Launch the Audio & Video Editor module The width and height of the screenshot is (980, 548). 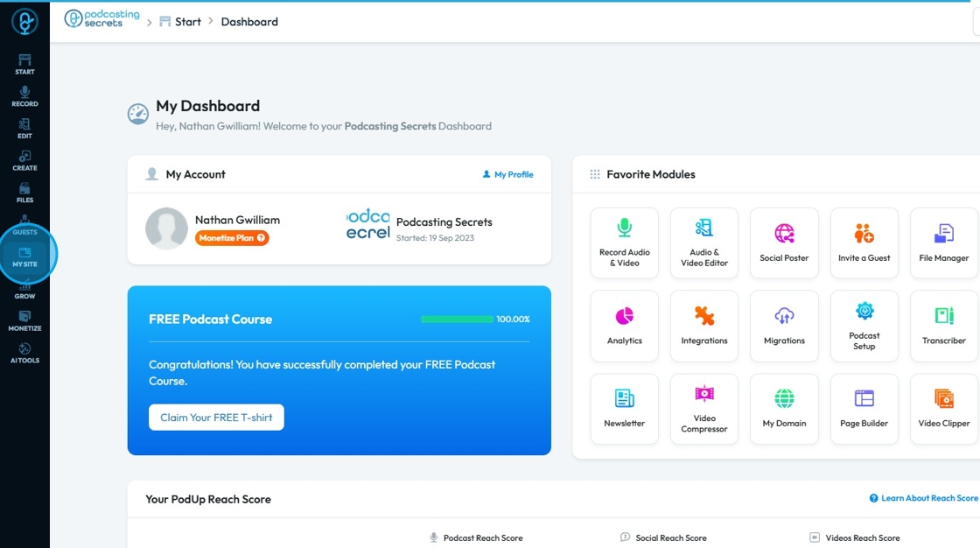pyautogui.click(x=704, y=242)
